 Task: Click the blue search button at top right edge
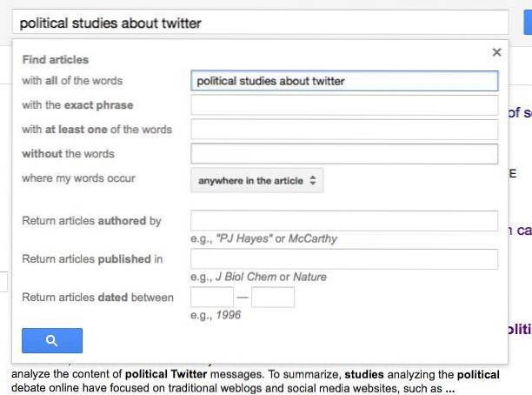point(527,23)
